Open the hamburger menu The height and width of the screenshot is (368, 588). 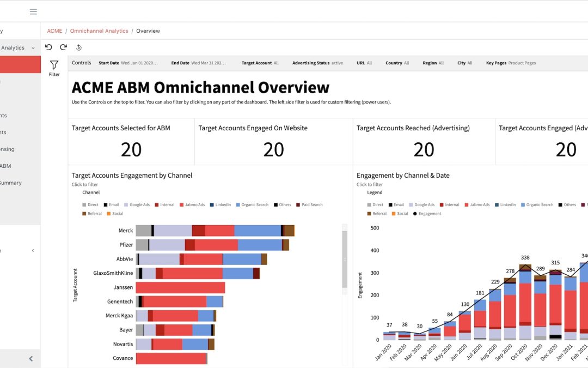33,11
